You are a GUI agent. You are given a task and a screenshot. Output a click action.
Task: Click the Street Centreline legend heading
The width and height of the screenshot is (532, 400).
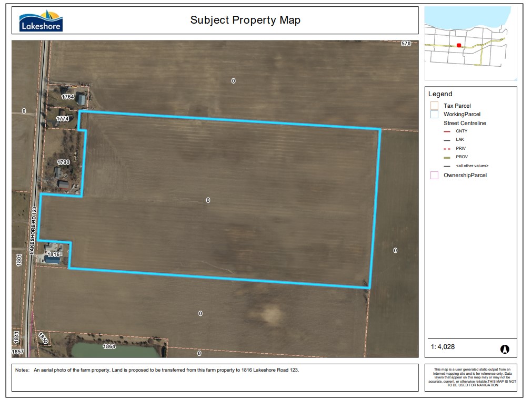[x=465, y=123]
